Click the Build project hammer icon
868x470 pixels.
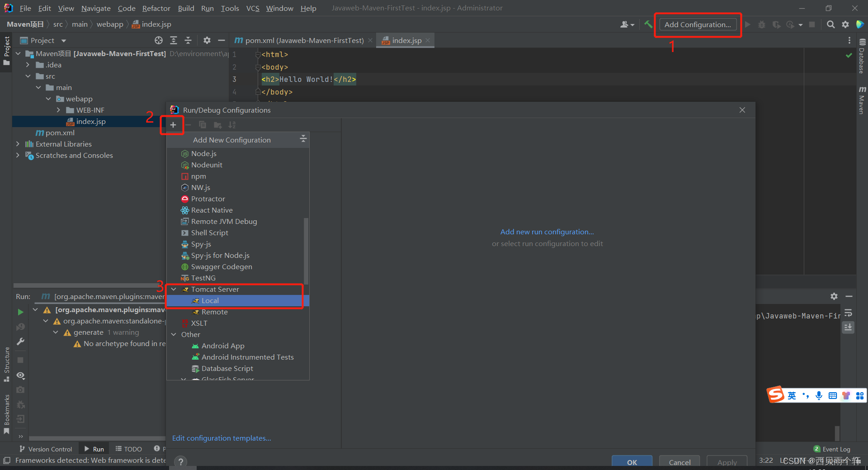648,24
